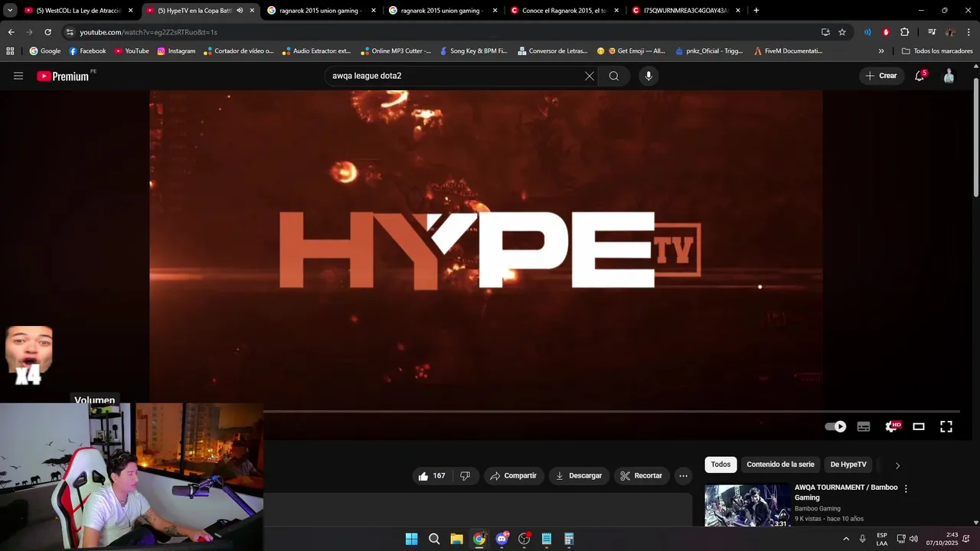Open video player settings gear
980x551 pixels.
click(892, 427)
